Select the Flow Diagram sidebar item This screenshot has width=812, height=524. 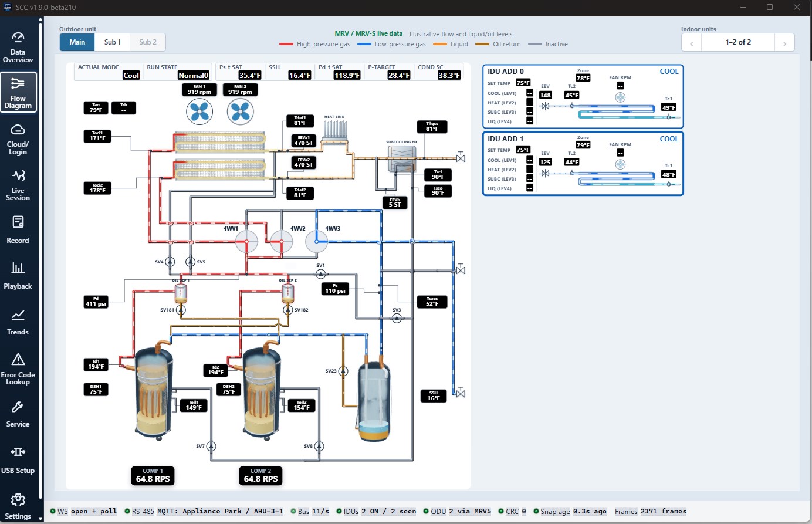coord(18,92)
